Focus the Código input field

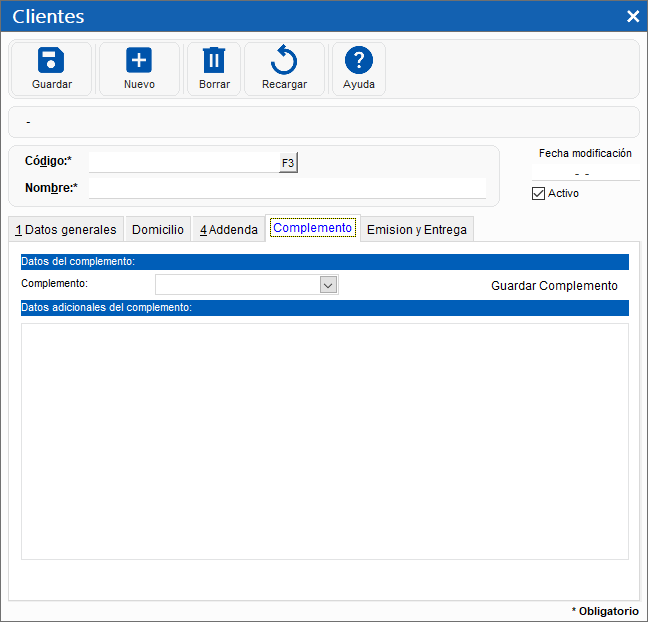click(x=183, y=162)
